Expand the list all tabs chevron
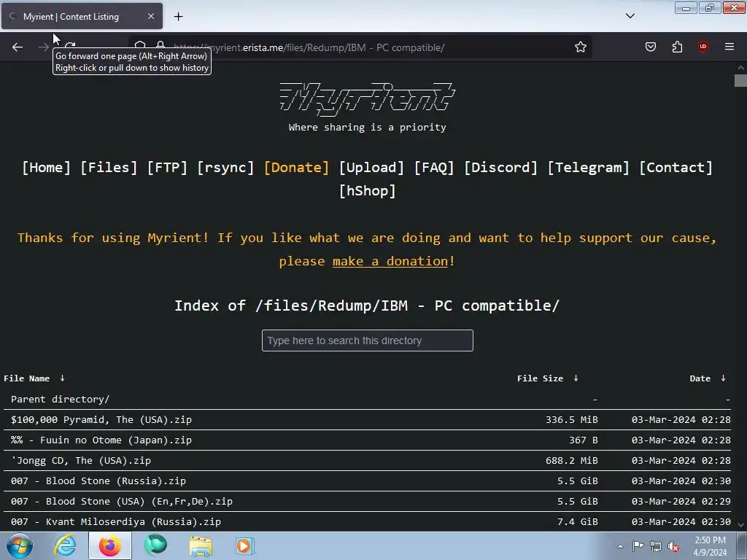Image resolution: width=747 pixels, height=560 pixels. click(x=630, y=16)
